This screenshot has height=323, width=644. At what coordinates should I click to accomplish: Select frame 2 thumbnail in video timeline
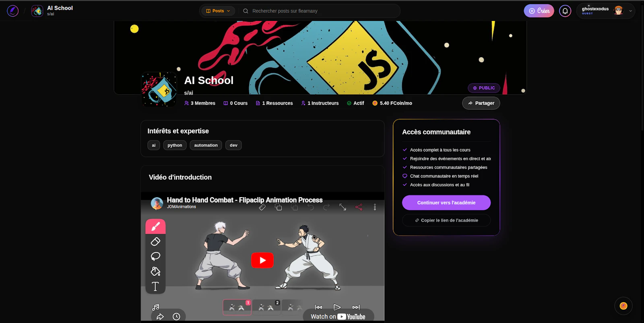point(266,307)
